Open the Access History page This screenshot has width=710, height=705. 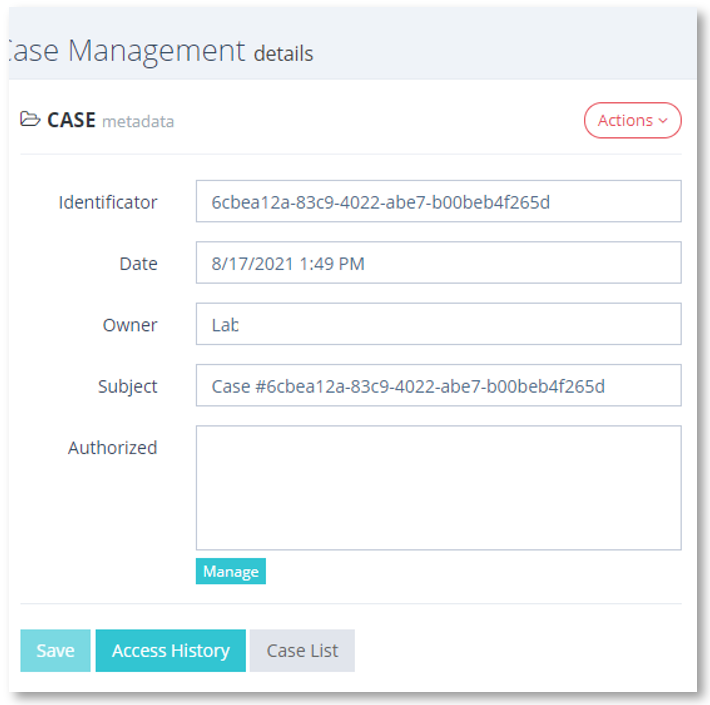[171, 651]
